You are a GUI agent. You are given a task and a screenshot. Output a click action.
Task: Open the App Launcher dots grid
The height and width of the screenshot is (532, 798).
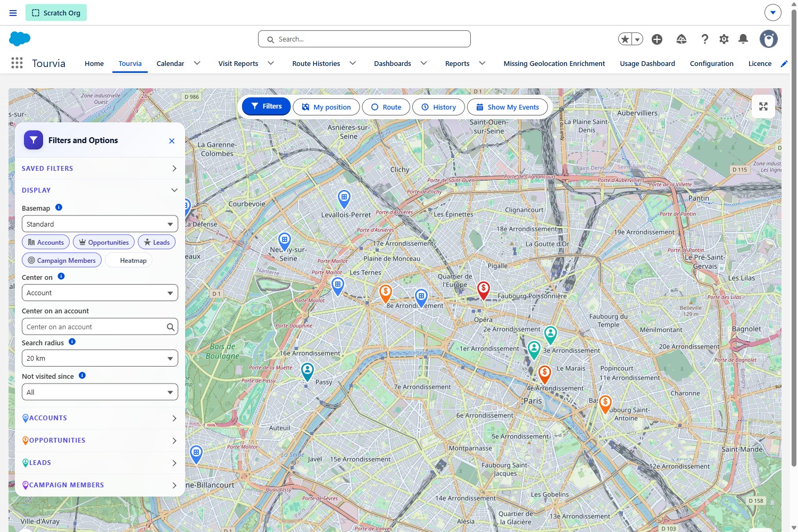(x=17, y=63)
